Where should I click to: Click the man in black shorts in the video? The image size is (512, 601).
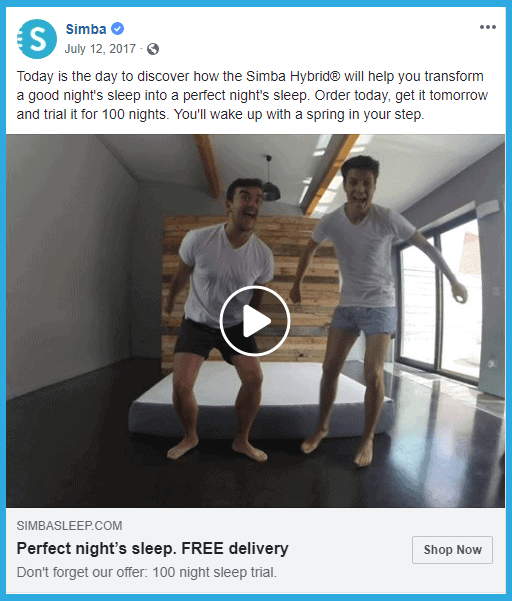222,318
